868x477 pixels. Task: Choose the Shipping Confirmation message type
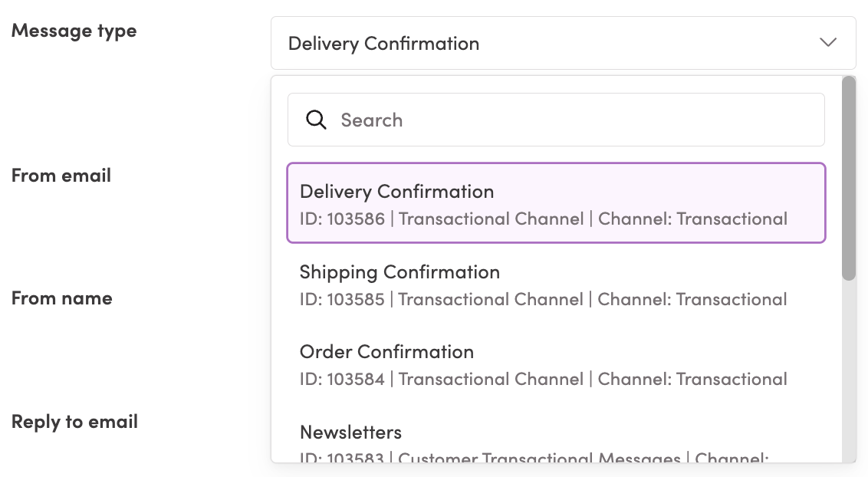[x=399, y=272]
